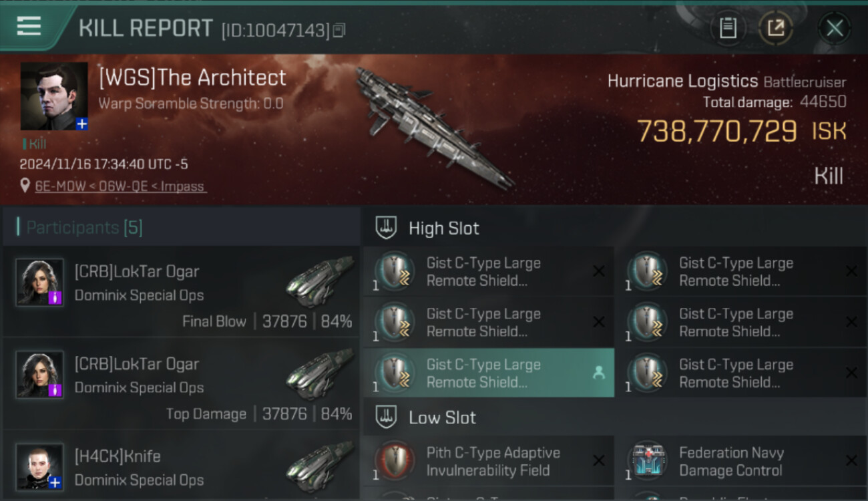Open Federation Navy Damage Control module
Image resolution: width=868 pixels, height=501 pixels.
(x=742, y=461)
